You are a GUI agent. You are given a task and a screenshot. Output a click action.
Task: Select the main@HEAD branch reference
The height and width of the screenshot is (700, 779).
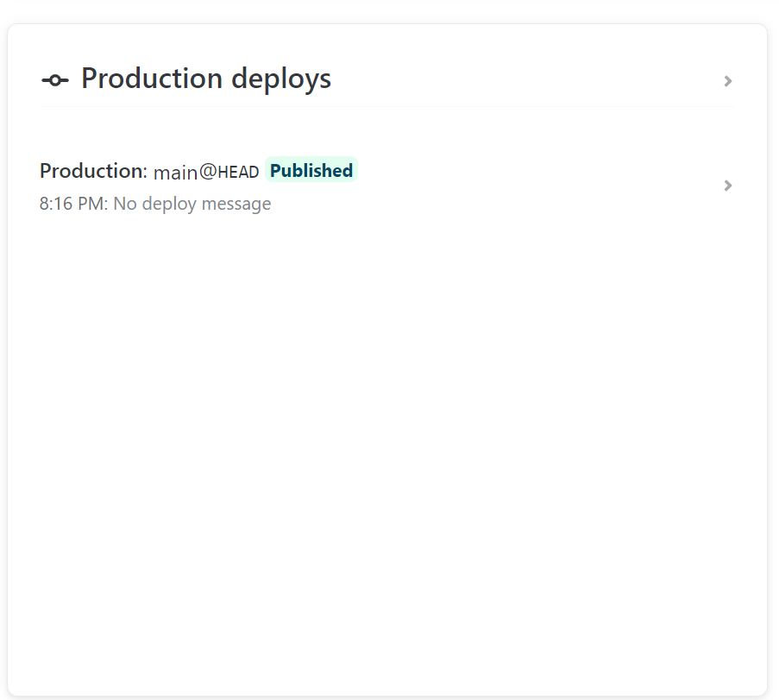click(x=206, y=172)
